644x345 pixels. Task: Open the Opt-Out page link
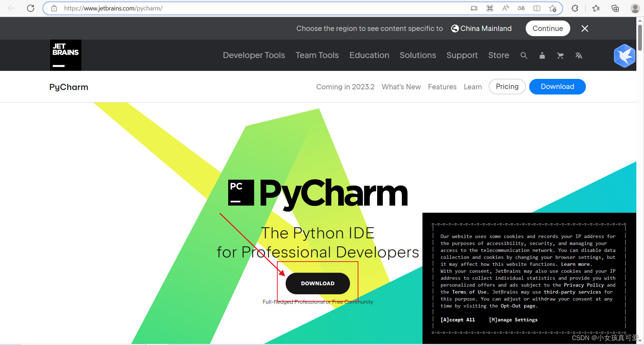click(518, 306)
